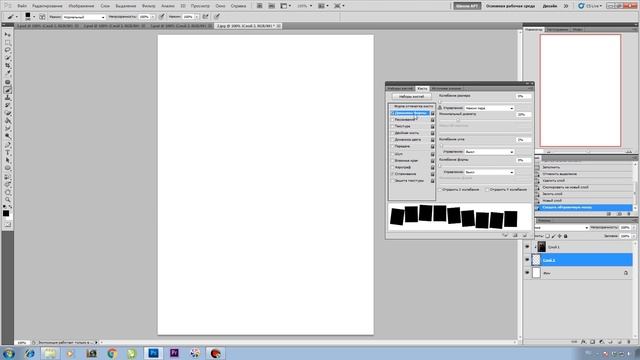Viewport: 640px width, 360px height.
Task: Open the Windows Start menu
Action: tap(9, 353)
